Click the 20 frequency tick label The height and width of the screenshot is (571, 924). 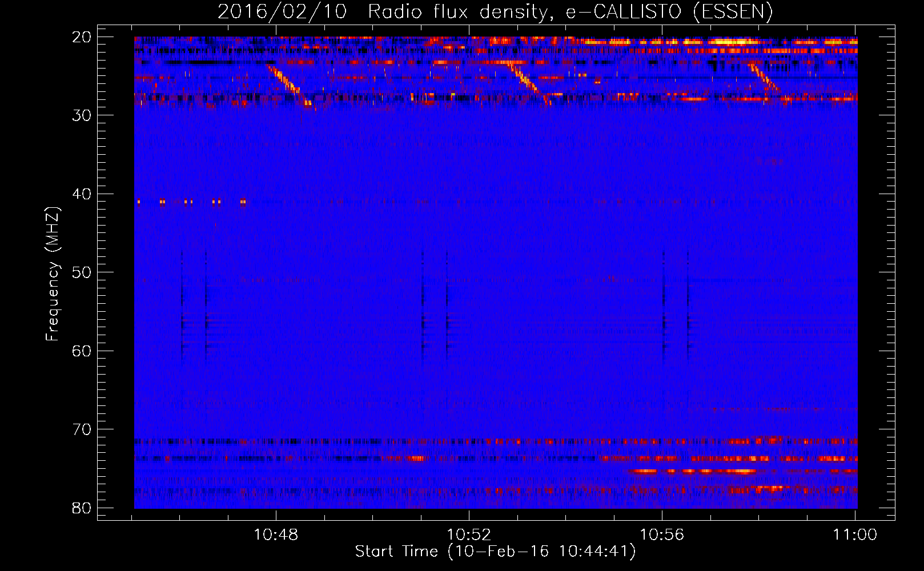tap(82, 37)
